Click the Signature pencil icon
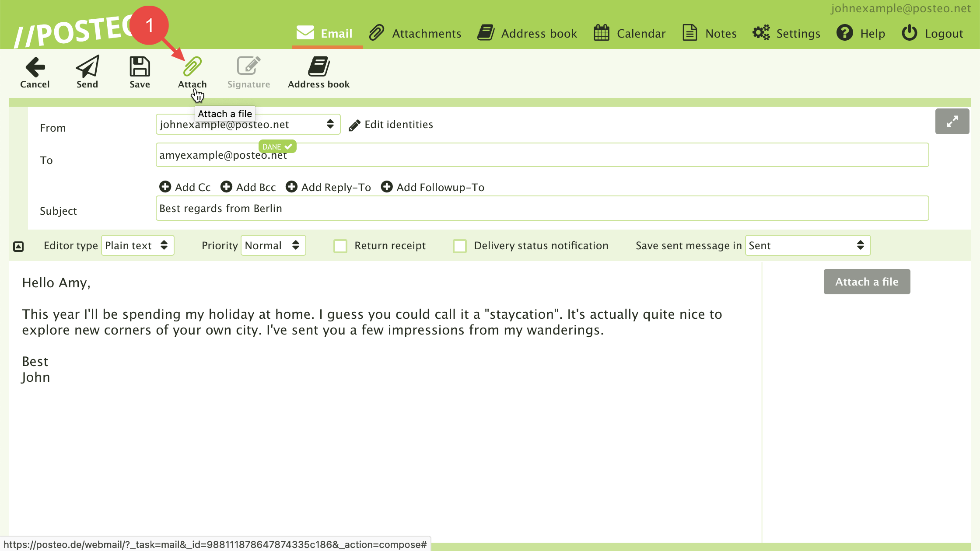This screenshot has height=551, width=980. pos(248,66)
